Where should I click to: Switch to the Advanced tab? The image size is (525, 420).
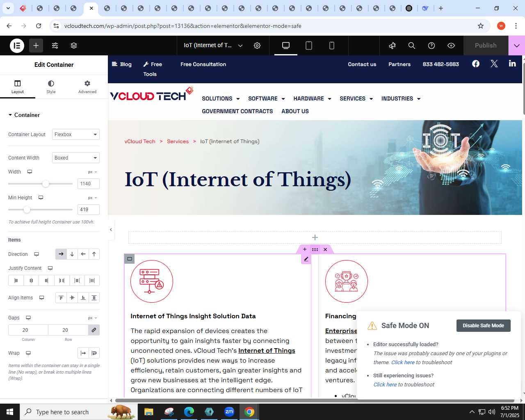pos(87,87)
